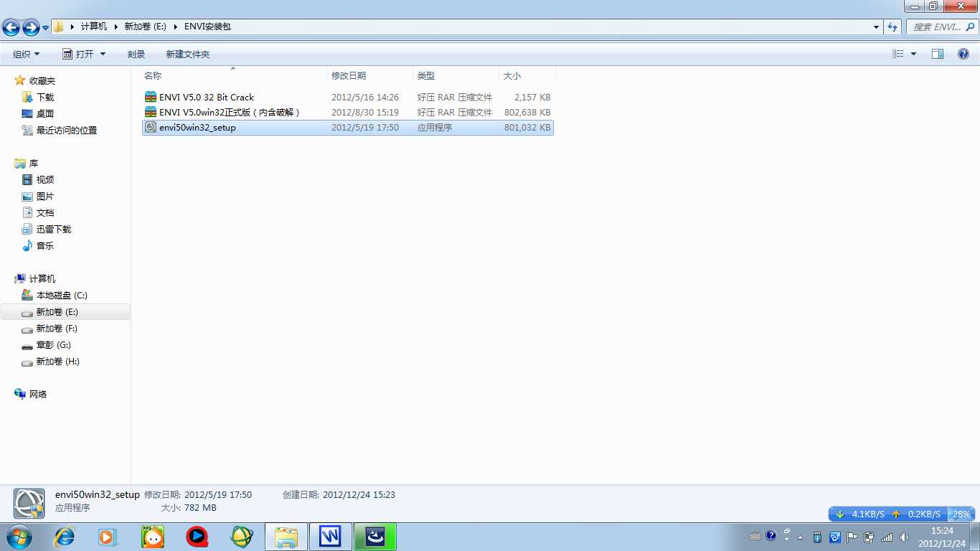Viewport: 980px width, 551px height.
Task: Change view with the view icon
Action: pos(898,55)
